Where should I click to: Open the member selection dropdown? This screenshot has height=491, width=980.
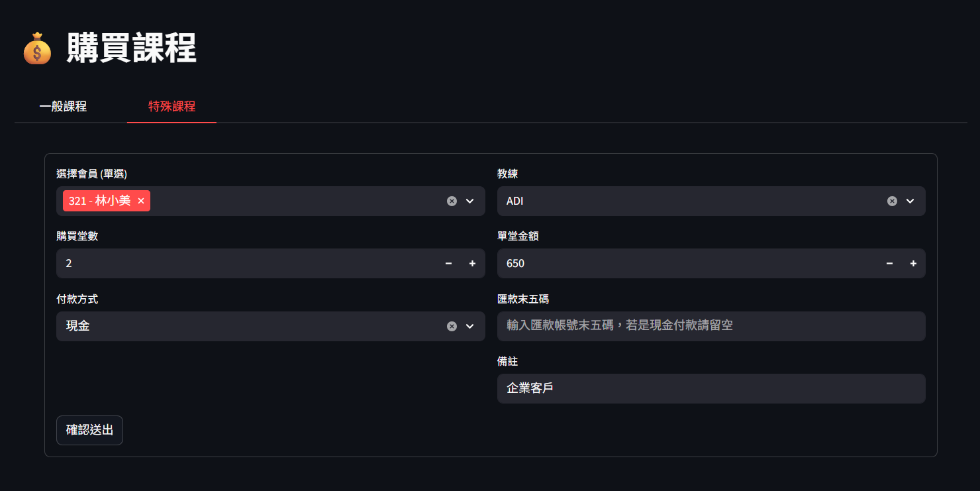[469, 201]
